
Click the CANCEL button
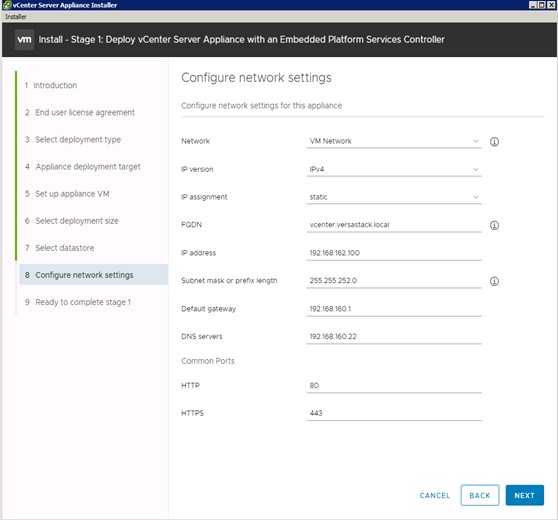click(435, 495)
